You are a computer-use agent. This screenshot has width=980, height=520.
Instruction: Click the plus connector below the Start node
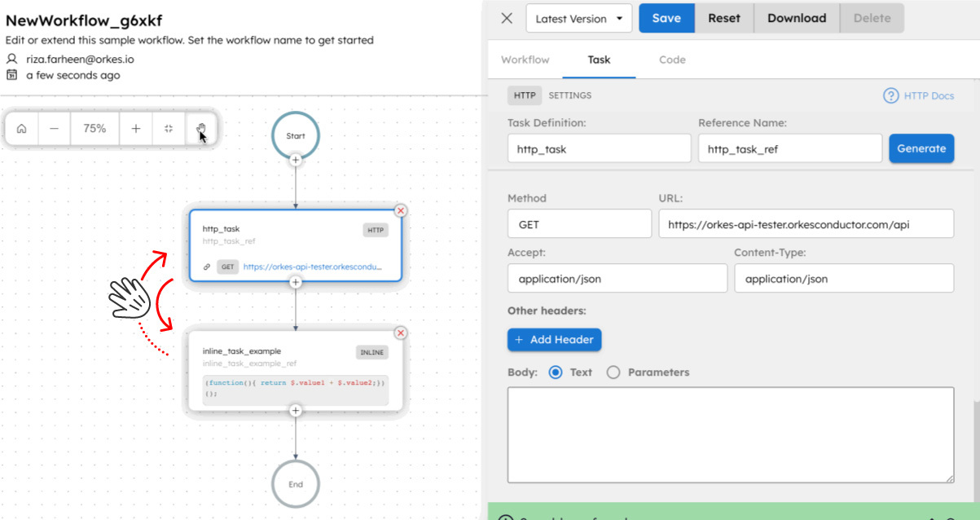(295, 161)
